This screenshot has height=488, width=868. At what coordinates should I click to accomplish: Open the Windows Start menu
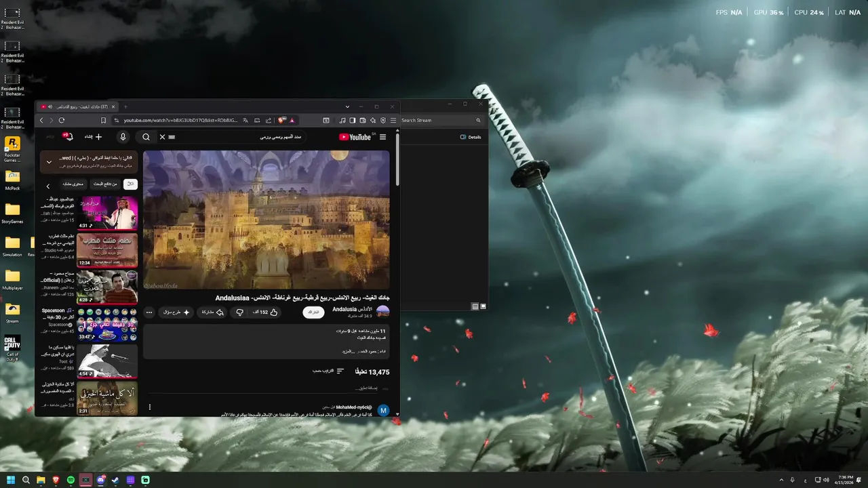(x=11, y=480)
